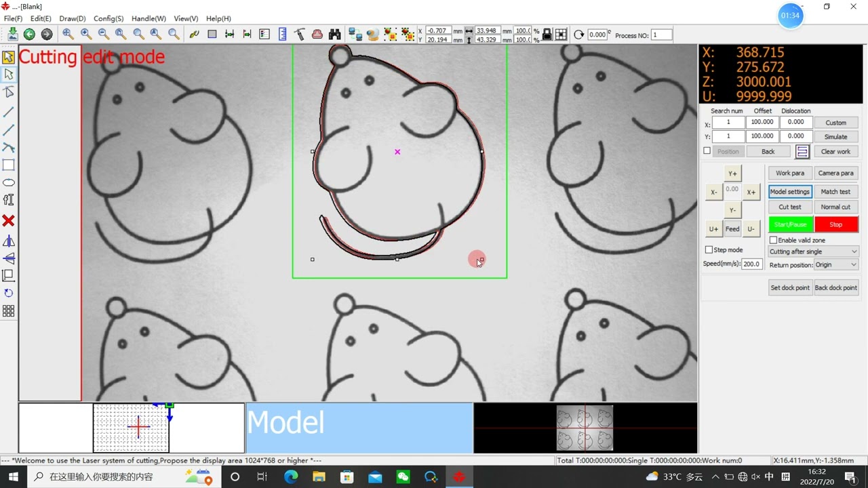Click the Speed(mm/s) input field
Screen dimensions: 868x488
[x=751, y=264]
